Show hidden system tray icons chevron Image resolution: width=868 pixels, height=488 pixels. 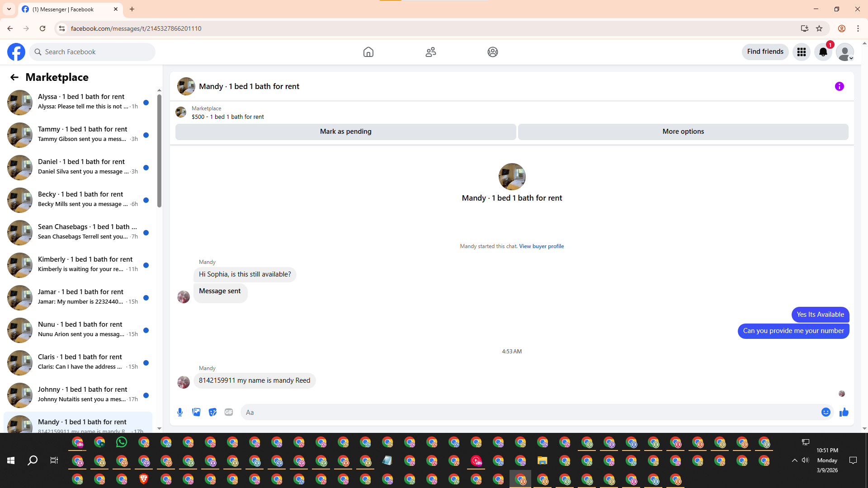pyautogui.click(x=794, y=460)
